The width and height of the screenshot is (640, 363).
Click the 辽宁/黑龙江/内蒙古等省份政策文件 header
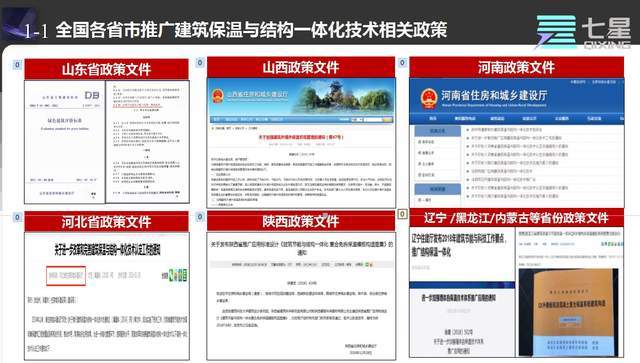coord(516,218)
